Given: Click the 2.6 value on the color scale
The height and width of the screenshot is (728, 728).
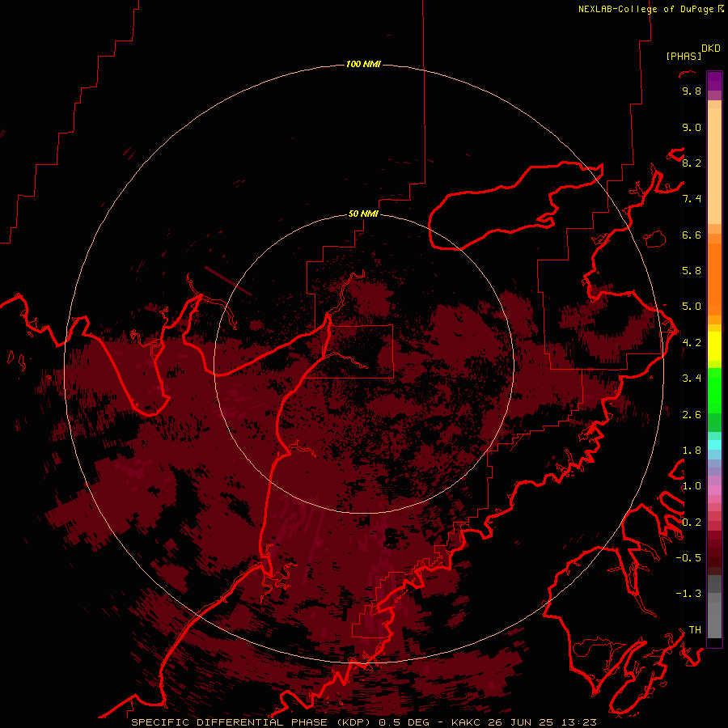Looking at the screenshot, I should [692, 415].
